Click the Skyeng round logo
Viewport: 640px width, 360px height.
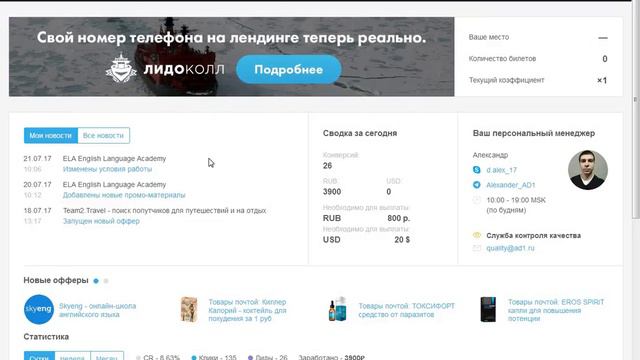tap(39, 309)
